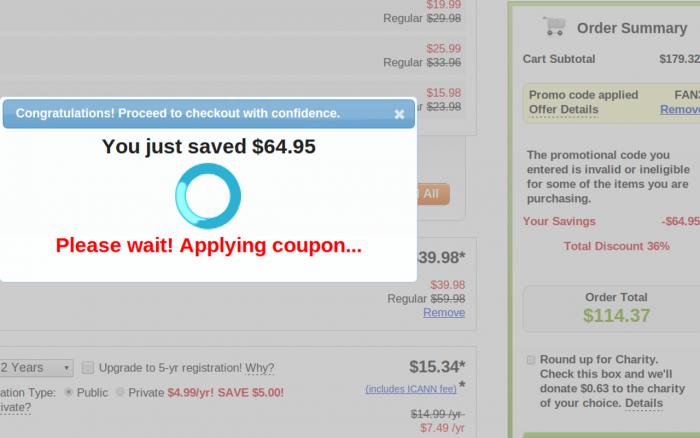
Task: Click the Remove link under $39.98 item
Action: [x=444, y=313]
